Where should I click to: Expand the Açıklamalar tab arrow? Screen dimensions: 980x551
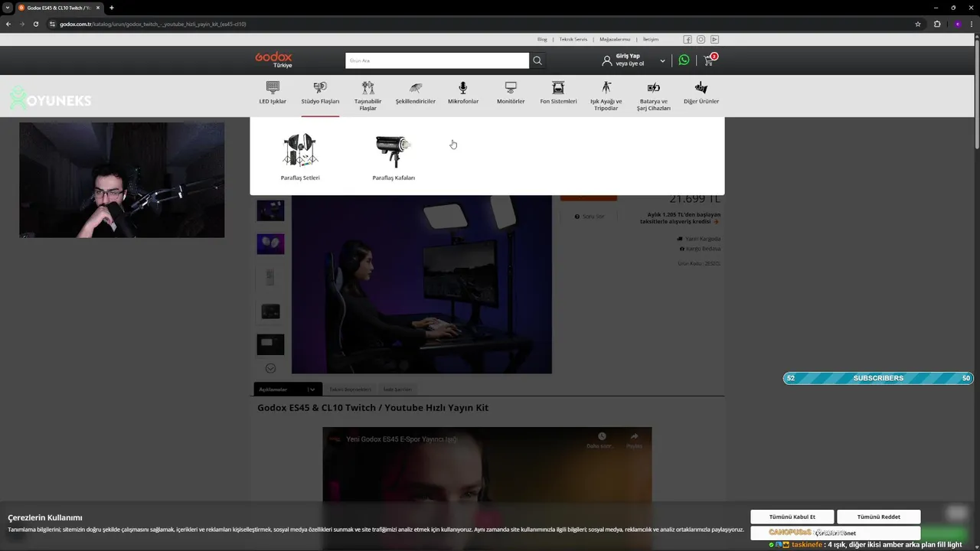pyautogui.click(x=312, y=390)
